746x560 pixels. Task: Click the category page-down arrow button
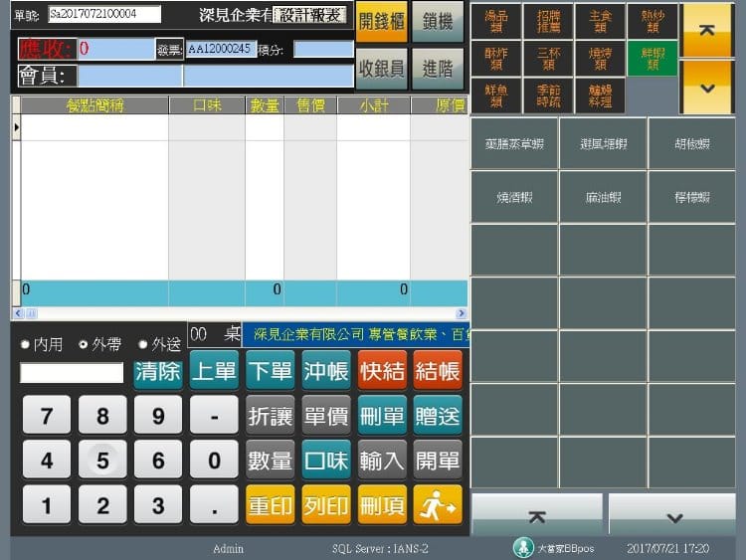tap(707, 88)
